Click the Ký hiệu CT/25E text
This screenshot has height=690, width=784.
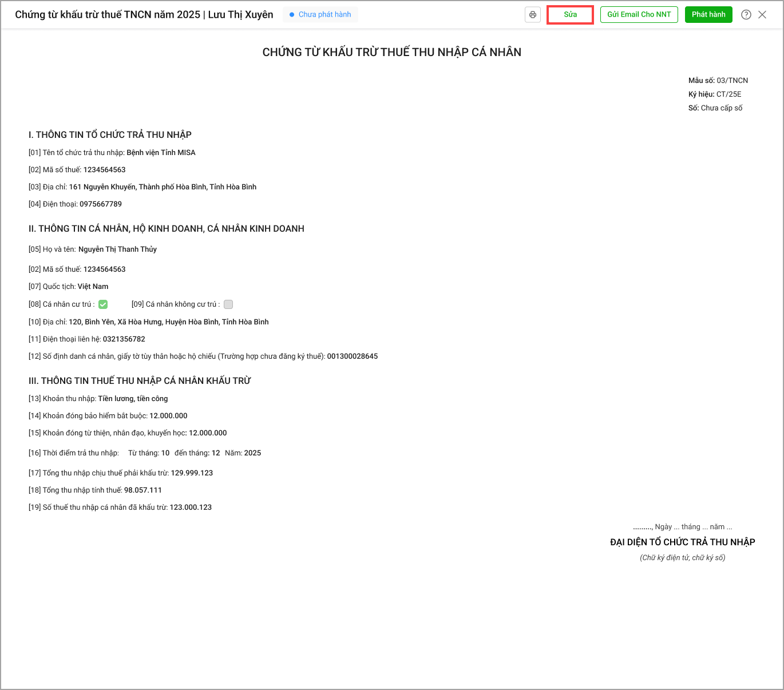[x=714, y=94]
